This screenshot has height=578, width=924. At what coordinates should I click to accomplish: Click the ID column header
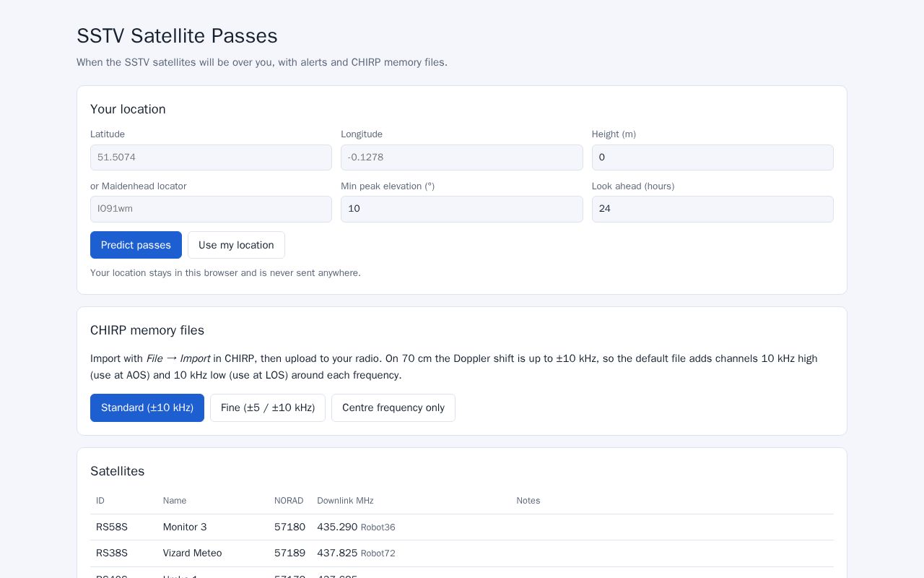[100, 501]
